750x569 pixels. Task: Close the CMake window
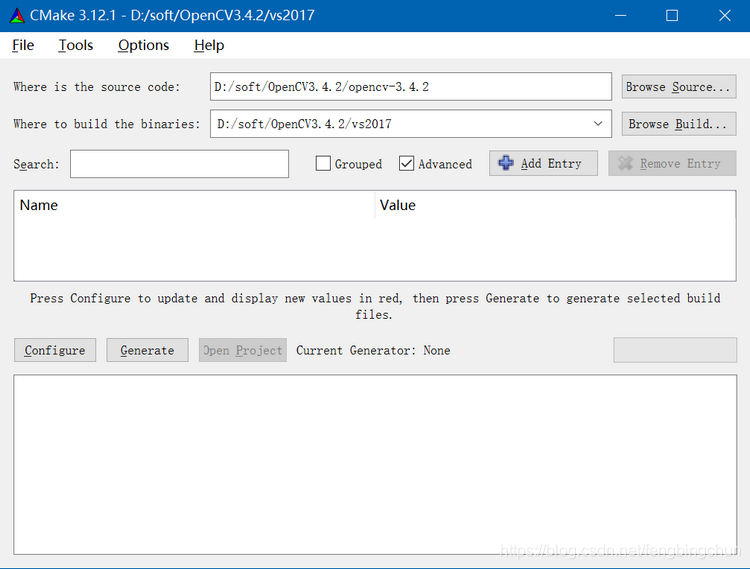(725, 15)
